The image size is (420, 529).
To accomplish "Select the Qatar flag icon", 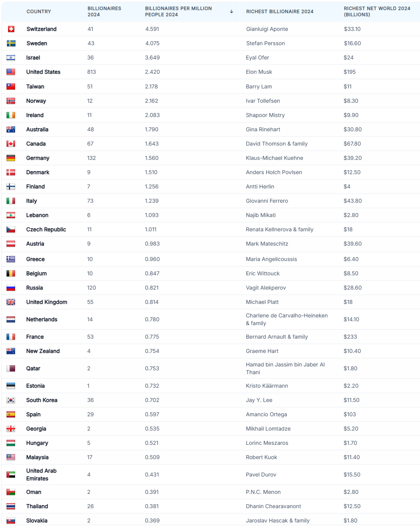I will pos(11,368).
